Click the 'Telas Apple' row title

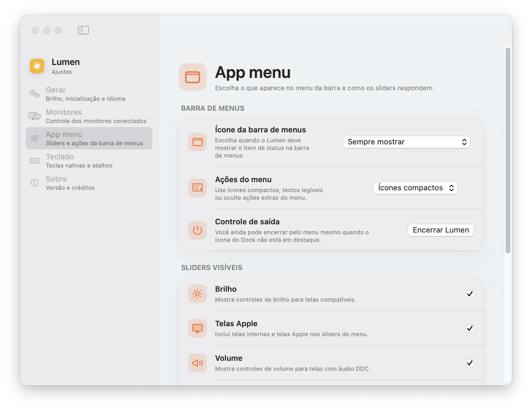point(236,324)
